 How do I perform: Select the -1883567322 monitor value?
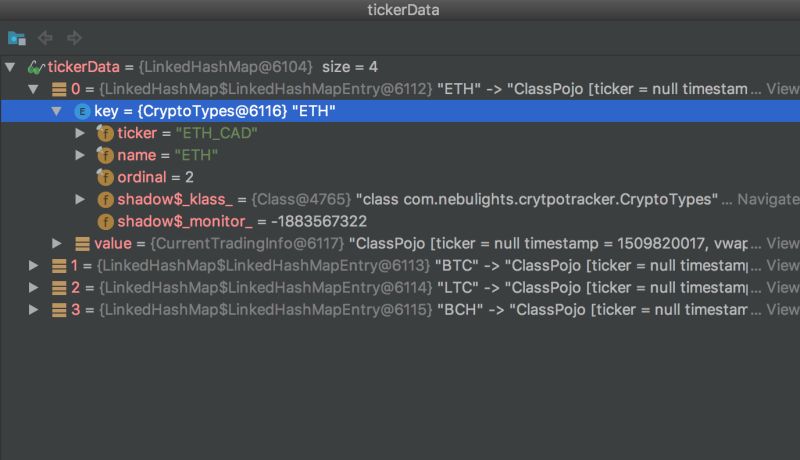click(x=319, y=221)
